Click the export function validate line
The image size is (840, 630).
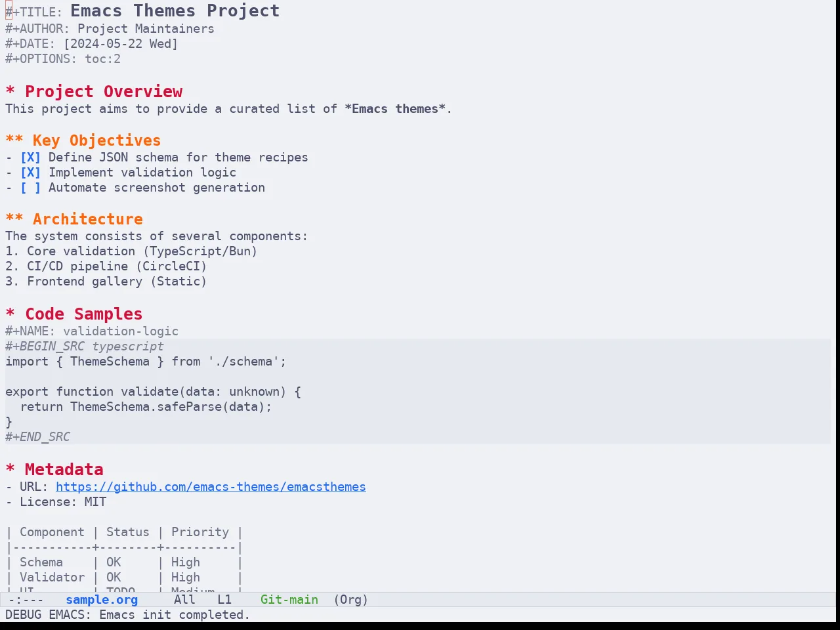point(153,392)
